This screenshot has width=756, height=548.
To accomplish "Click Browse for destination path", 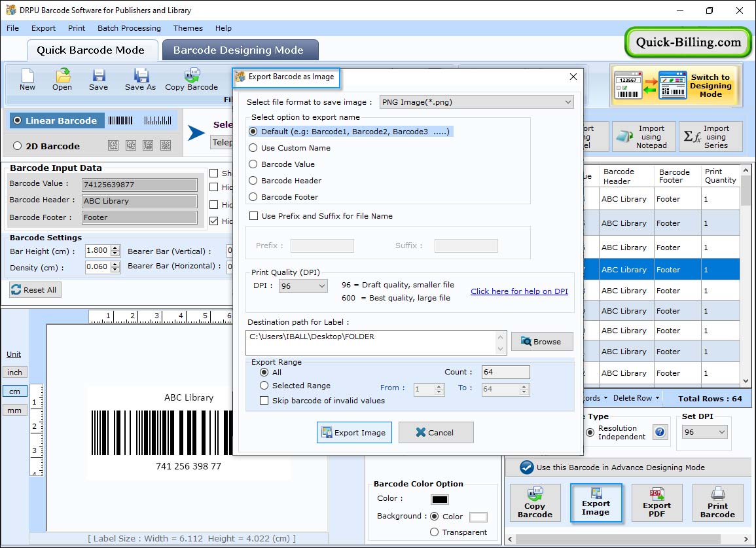I will [542, 342].
